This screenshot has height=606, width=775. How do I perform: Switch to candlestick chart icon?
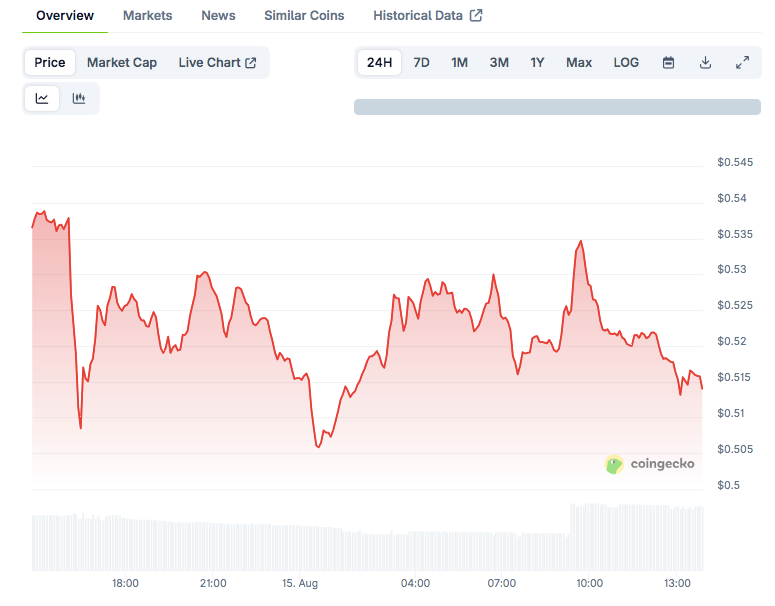pos(79,98)
